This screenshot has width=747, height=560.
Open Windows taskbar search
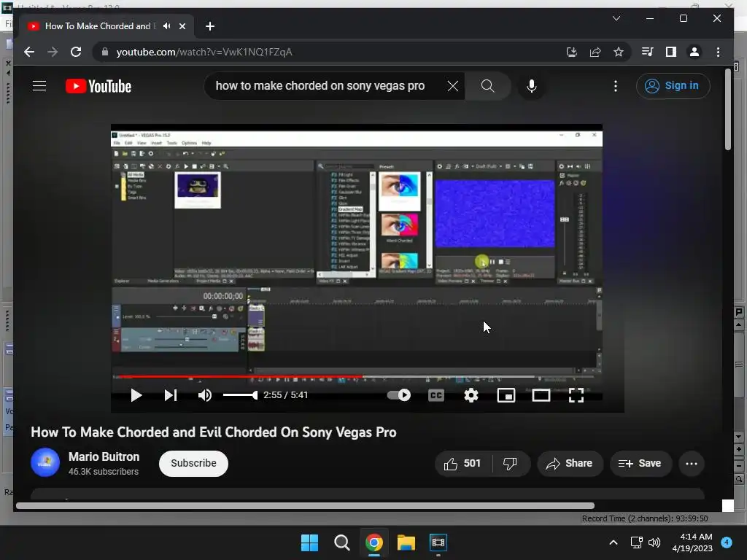pos(341,542)
